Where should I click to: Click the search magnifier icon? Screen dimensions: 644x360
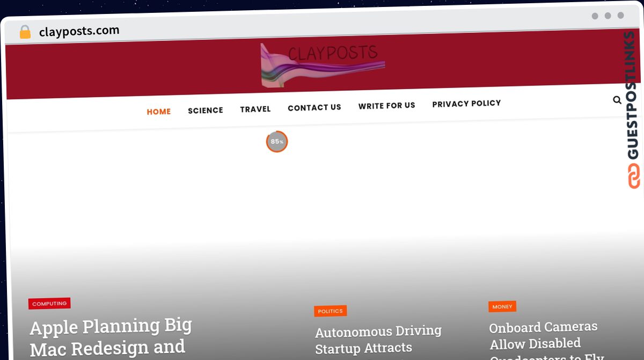617,100
